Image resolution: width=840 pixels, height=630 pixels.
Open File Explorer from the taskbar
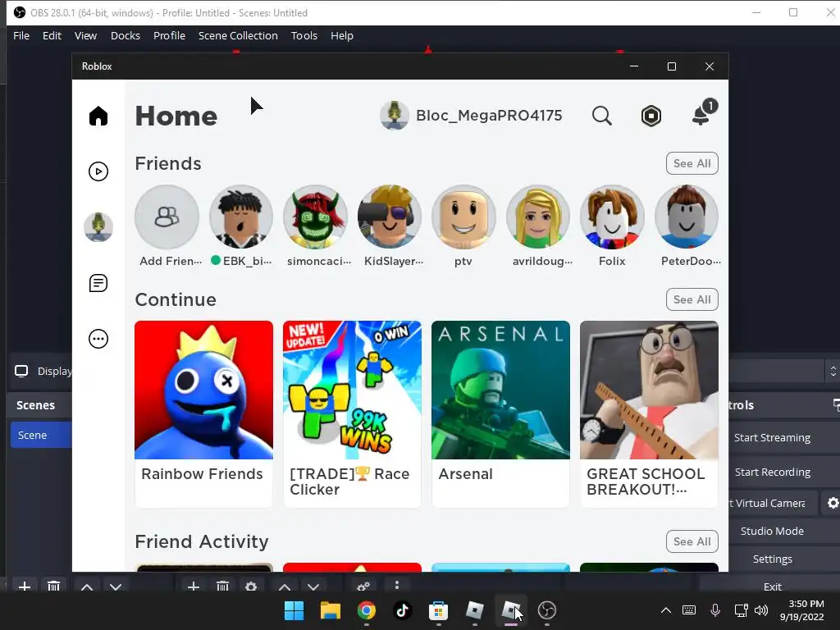[x=330, y=610]
